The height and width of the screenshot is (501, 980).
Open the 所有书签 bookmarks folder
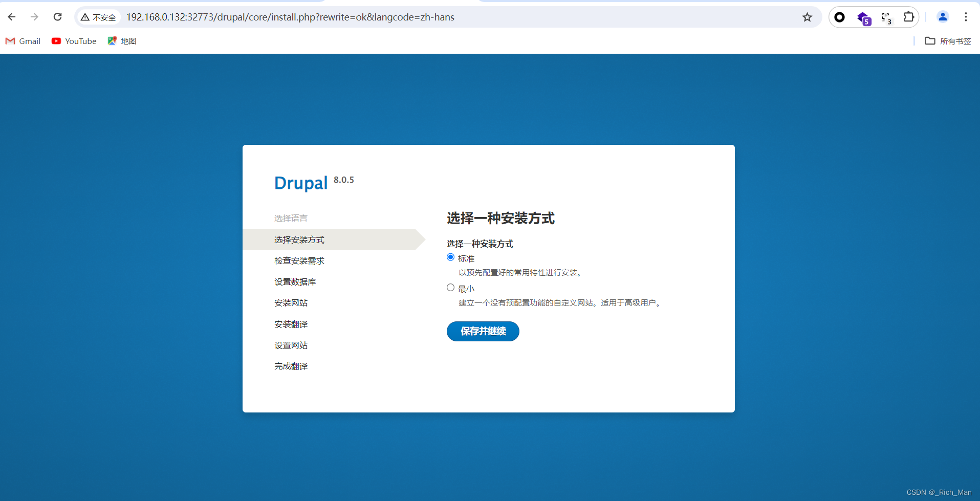coord(947,41)
